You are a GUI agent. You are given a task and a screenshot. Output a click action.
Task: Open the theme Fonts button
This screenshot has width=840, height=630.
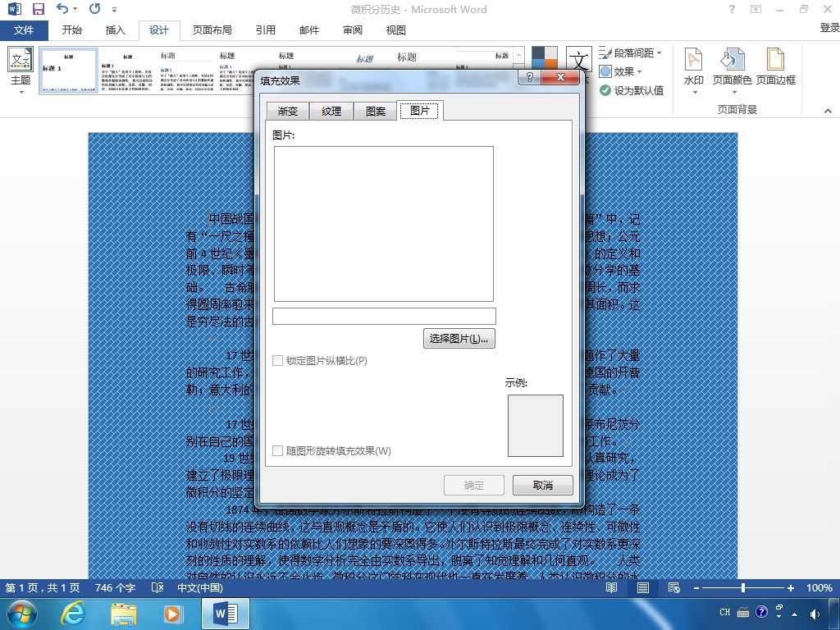[579, 59]
